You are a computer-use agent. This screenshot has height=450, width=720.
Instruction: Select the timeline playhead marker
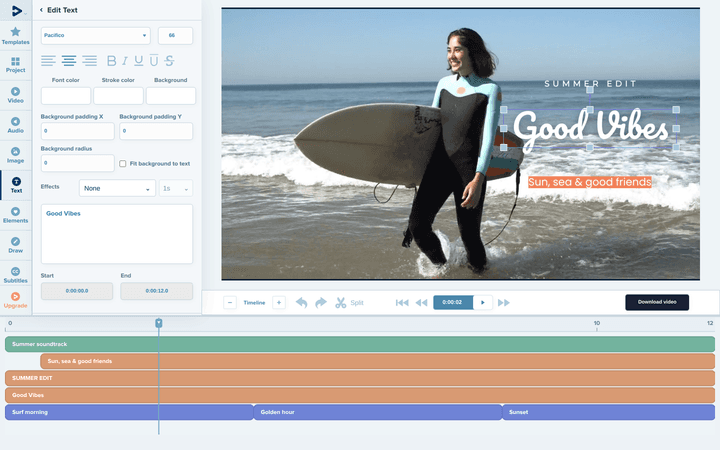[159, 323]
